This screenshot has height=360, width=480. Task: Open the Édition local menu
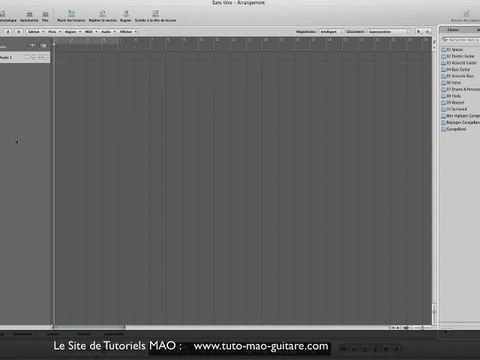click(x=36, y=32)
